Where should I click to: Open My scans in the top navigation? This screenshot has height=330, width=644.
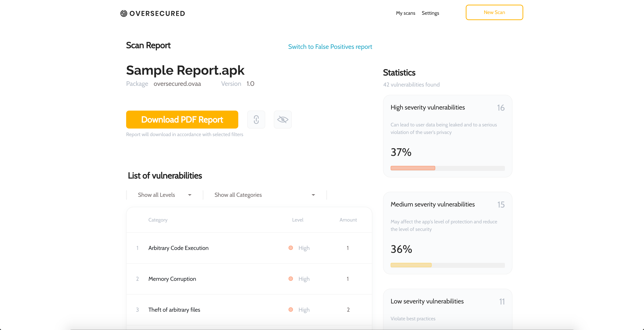405,13
